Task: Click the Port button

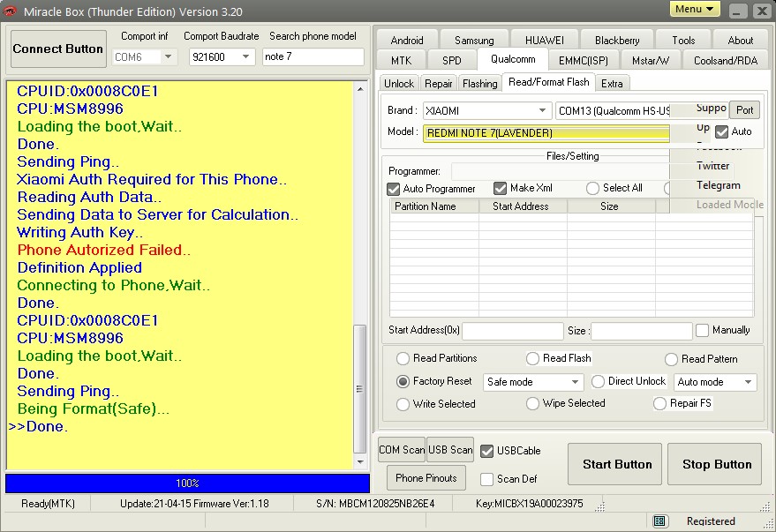Action: pos(744,109)
